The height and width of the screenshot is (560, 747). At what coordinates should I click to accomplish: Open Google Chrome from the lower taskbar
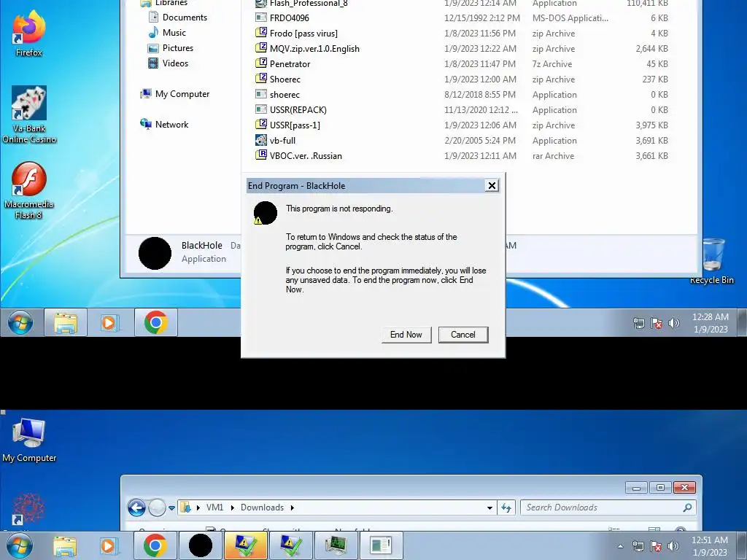click(x=155, y=545)
